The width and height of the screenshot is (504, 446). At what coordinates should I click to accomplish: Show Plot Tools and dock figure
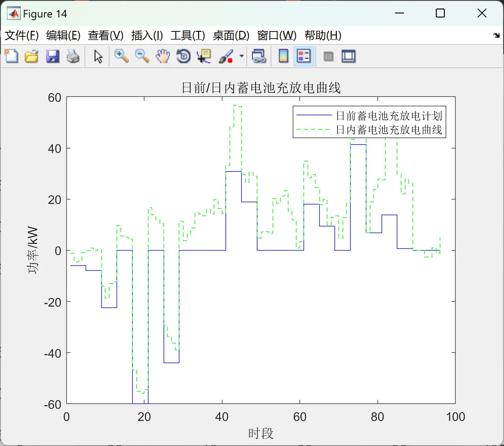pyautogui.click(x=348, y=56)
